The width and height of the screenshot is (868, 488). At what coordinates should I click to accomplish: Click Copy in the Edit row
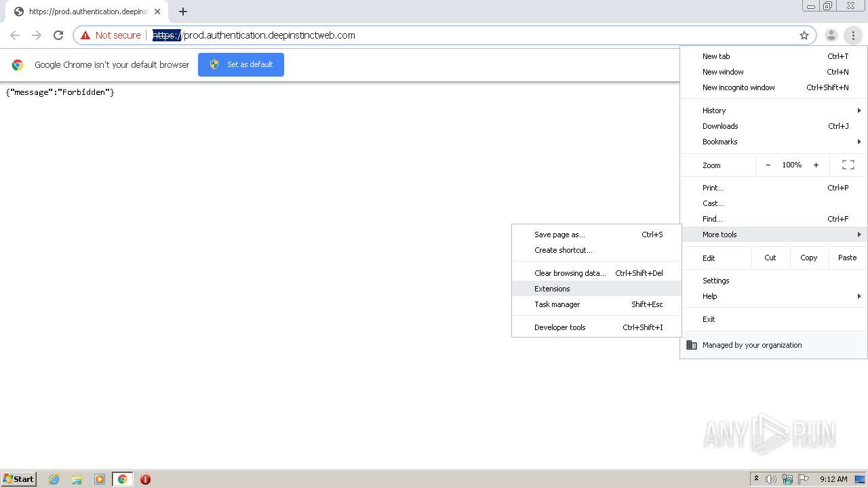pyautogui.click(x=808, y=258)
